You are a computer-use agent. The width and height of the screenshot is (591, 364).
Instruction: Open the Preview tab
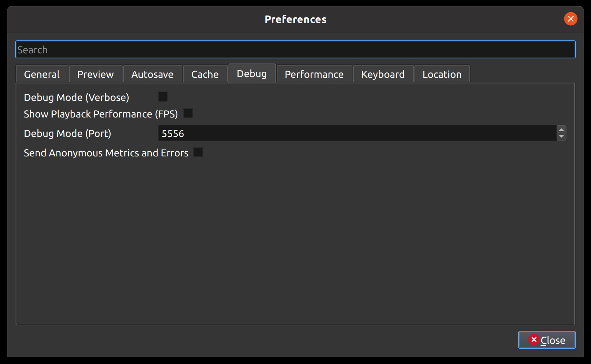[95, 74]
